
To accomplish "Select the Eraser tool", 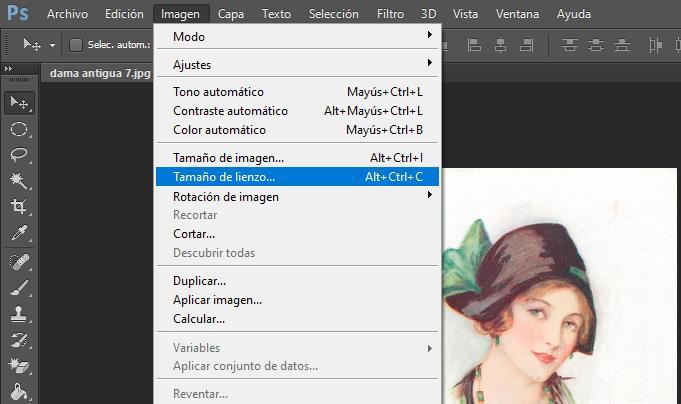I will (x=19, y=366).
